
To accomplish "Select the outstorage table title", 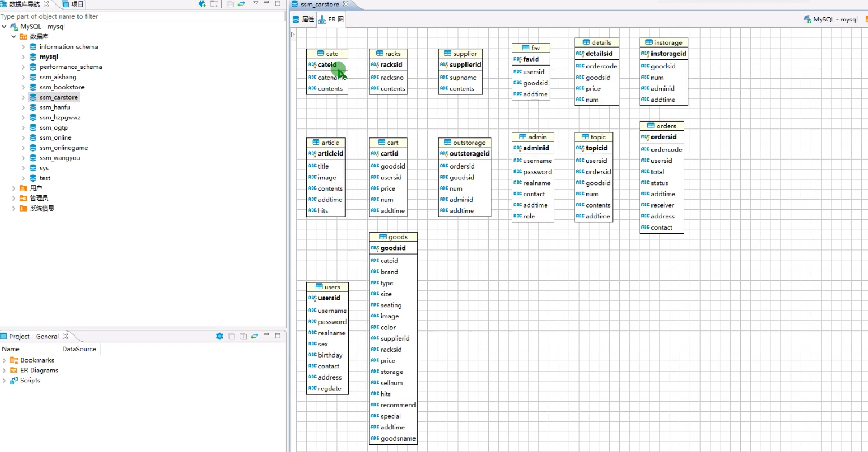I will 469,143.
